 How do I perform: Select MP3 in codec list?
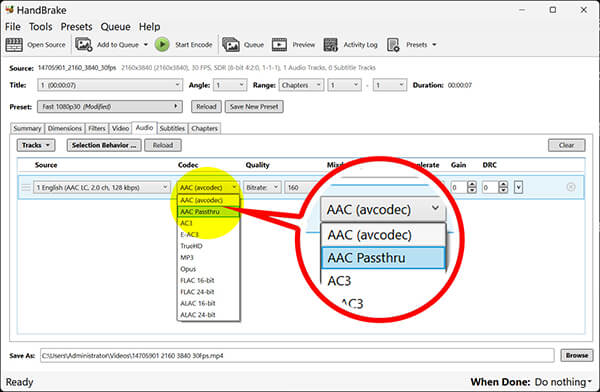(x=208, y=258)
